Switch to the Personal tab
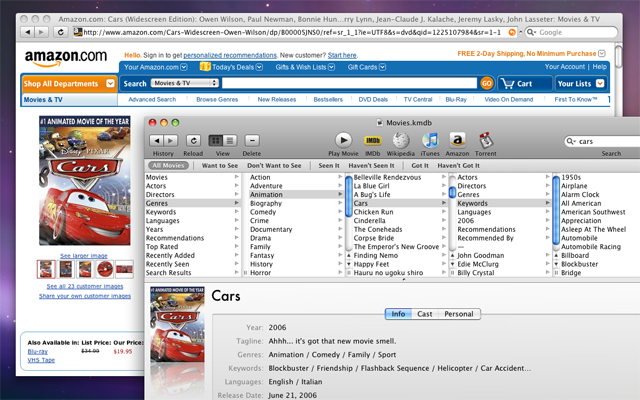The image size is (640, 400). click(459, 314)
